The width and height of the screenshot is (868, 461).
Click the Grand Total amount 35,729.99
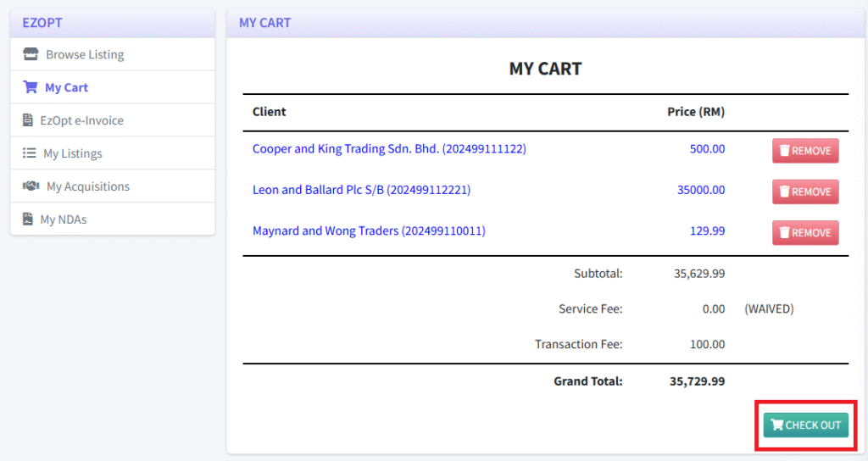[x=697, y=381]
